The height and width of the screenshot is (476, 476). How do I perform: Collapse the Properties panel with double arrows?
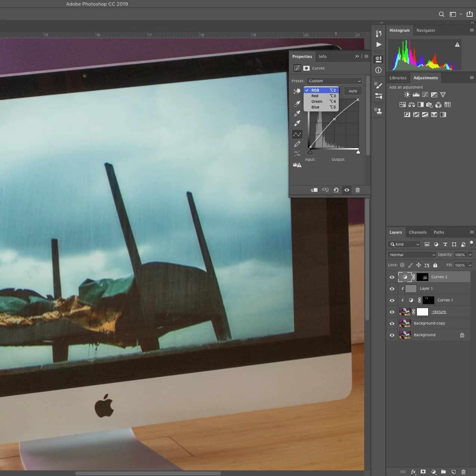pos(357,56)
